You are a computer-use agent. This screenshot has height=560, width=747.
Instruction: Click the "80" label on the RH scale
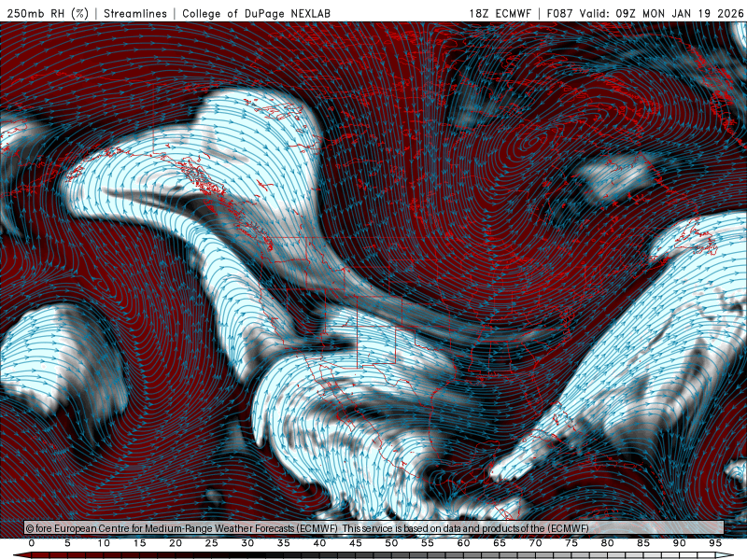[607, 543]
